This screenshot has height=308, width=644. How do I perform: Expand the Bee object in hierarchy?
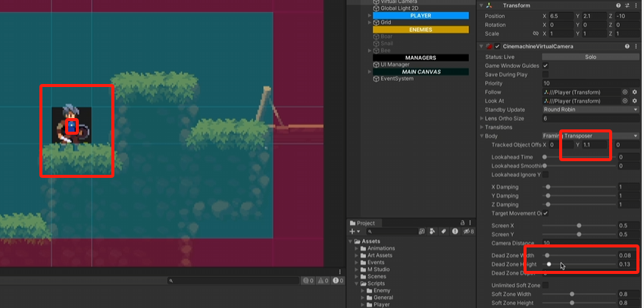pyautogui.click(x=370, y=51)
